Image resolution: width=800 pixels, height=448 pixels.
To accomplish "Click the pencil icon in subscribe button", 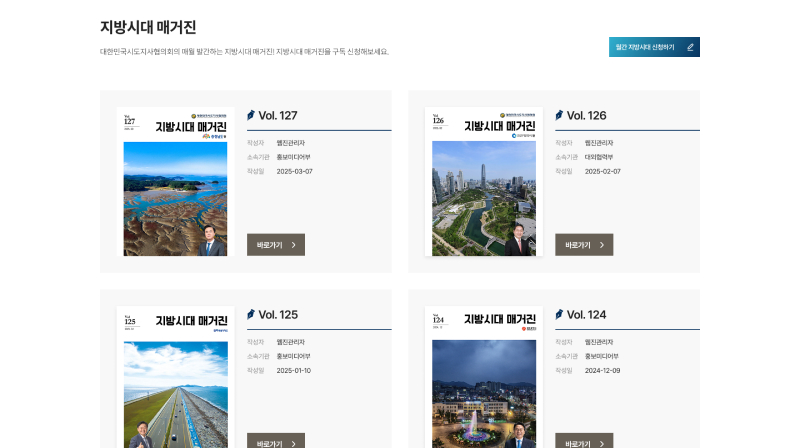I will [x=690, y=47].
